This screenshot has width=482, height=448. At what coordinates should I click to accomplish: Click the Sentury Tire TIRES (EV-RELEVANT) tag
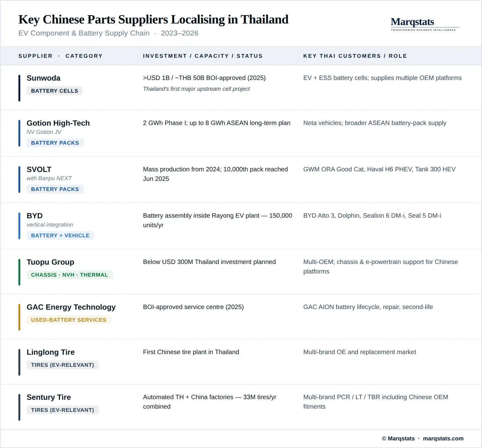[x=63, y=410]
